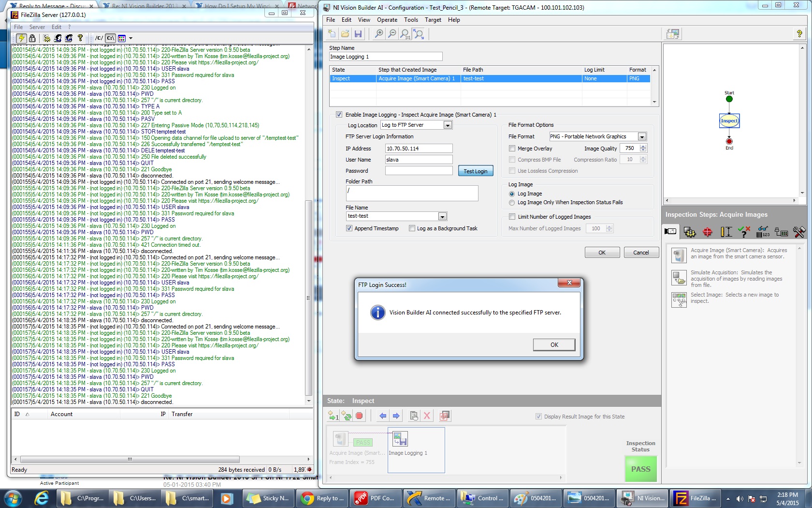Select the Acquire Images camera tab
Screen dimensions: 812x508
(671, 232)
